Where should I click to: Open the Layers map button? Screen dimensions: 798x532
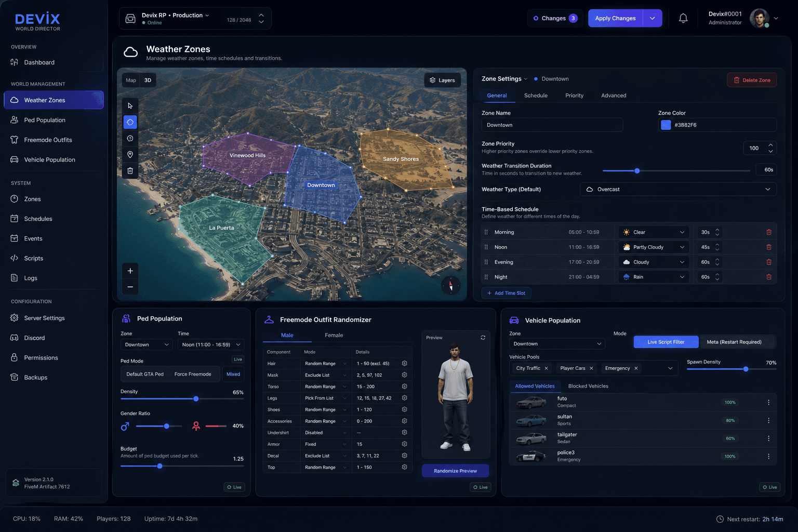point(443,80)
